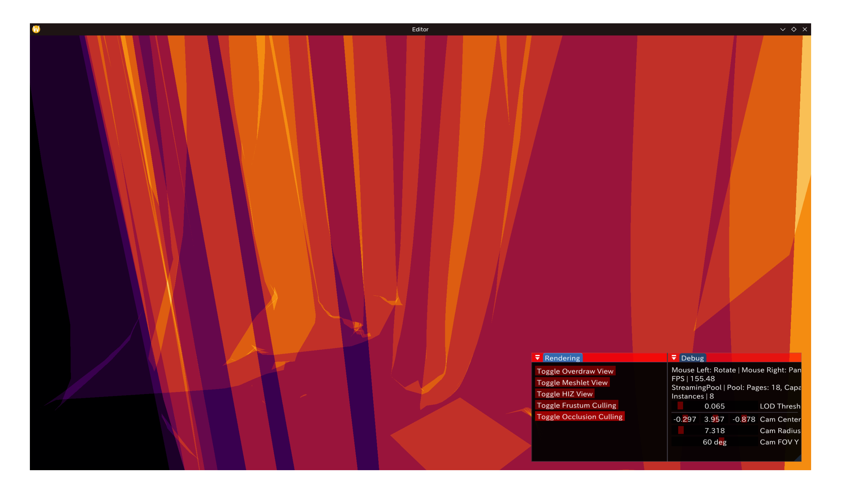The image size is (841, 504).
Task: Collapse the Debug panel triangle
Action: coord(674,358)
